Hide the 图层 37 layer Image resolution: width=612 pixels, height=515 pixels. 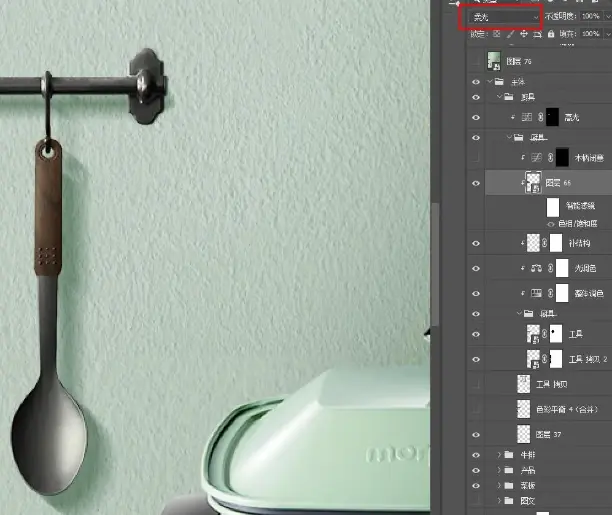476,435
